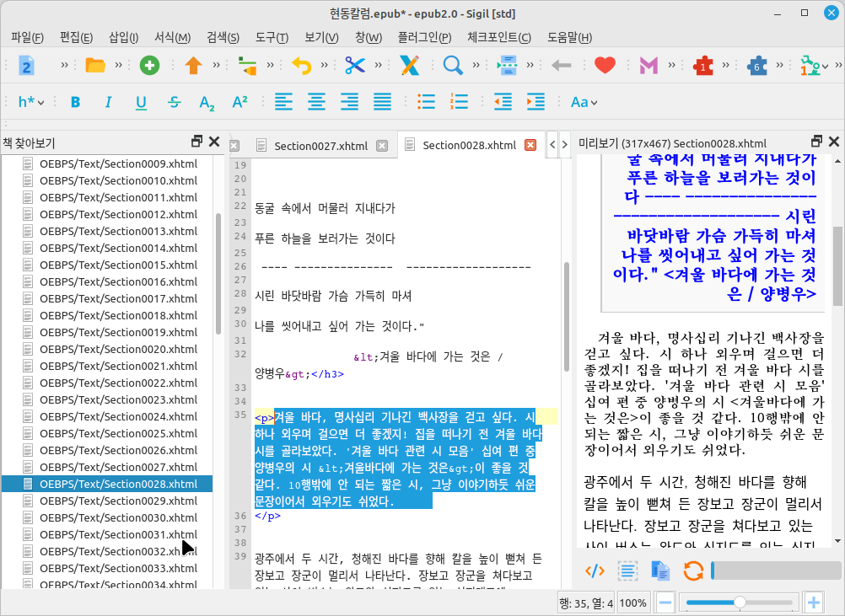Click the code editor vertical scrollbar
This screenshot has height=616, width=845.
567,316
